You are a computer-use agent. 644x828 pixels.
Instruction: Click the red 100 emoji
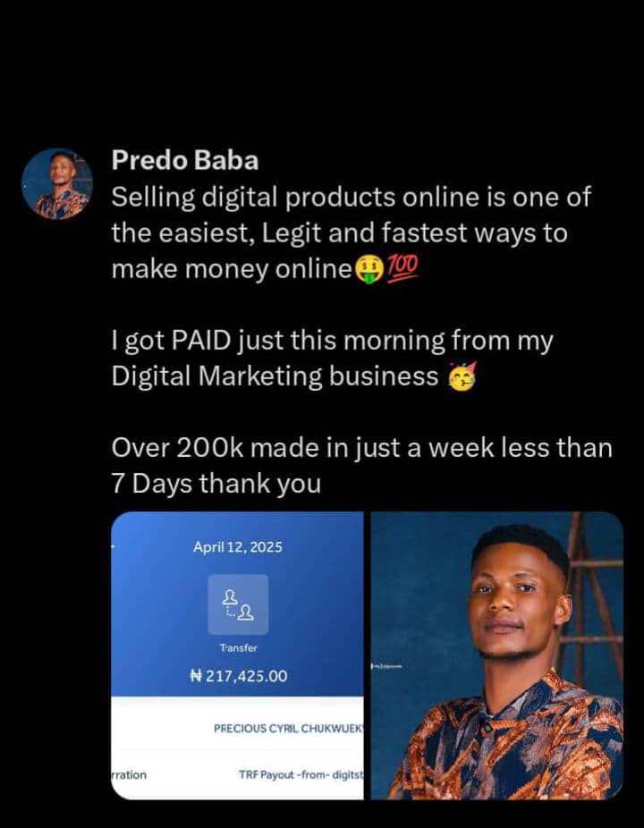tap(402, 267)
